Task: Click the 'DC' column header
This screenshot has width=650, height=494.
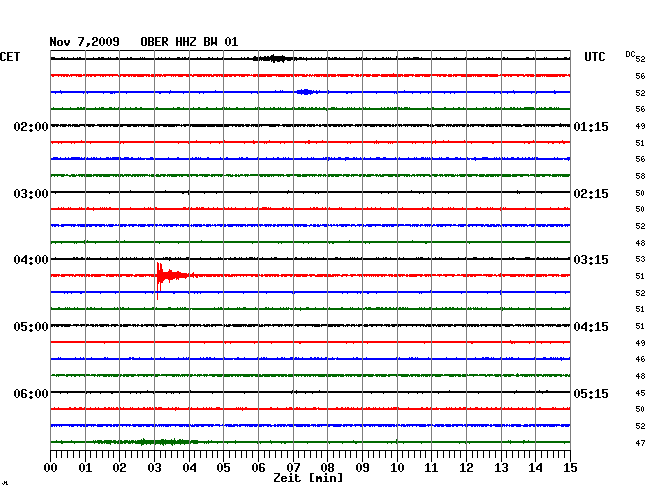Action: pyautogui.click(x=630, y=54)
